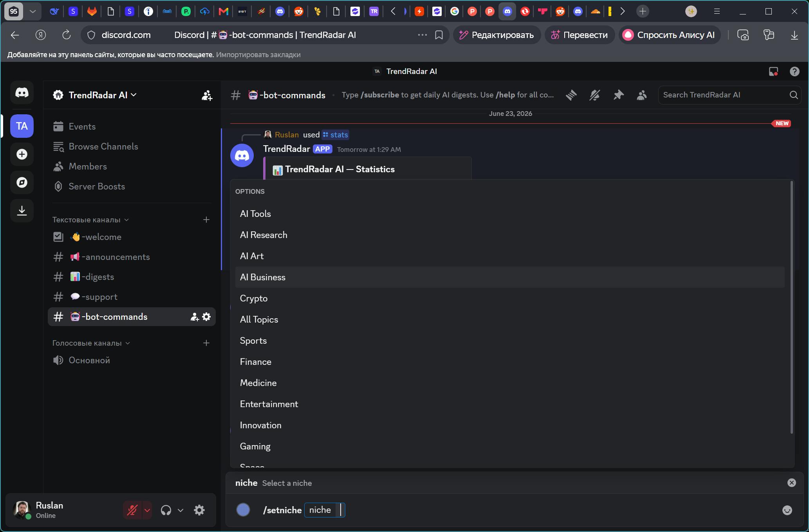Toggle deafen headphones icon
Screen dimensions: 809x532
(166, 510)
